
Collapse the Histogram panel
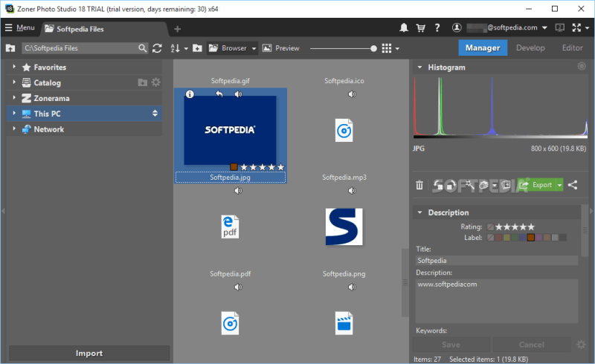tap(419, 68)
